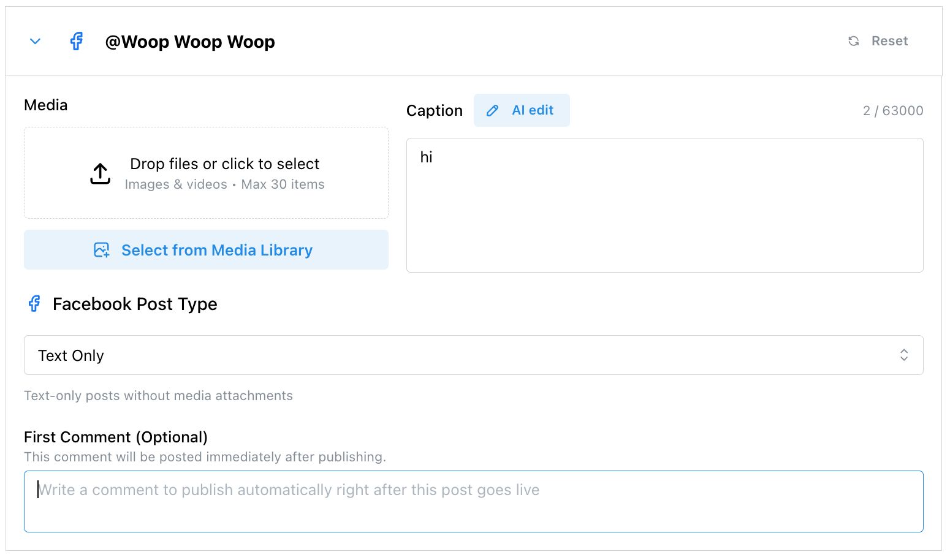950x560 pixels.
Task: Collapse the Woop Woop Woop account section
Action: tap(35, 42)
